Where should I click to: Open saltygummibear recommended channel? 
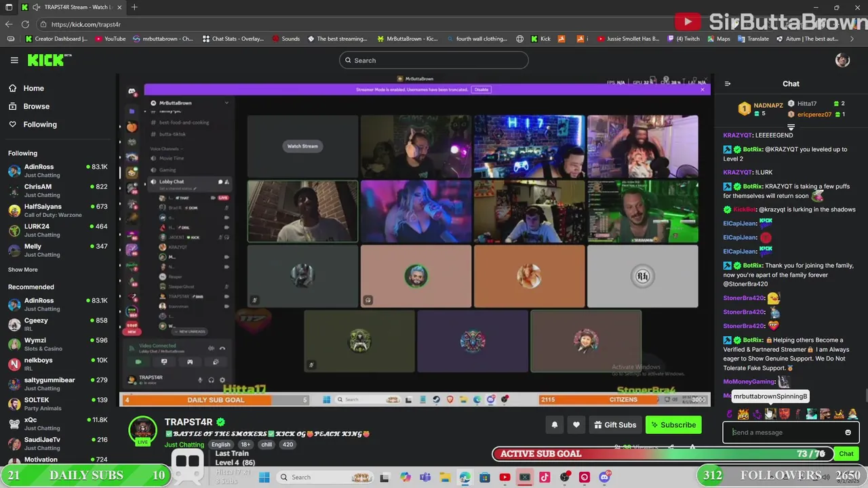[x=58, y=384]
